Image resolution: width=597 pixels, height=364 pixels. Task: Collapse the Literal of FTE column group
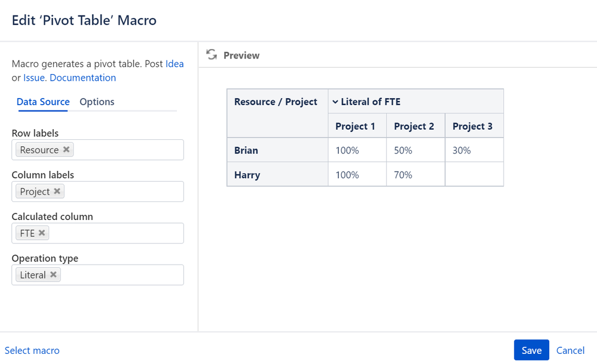click(x=335, y=102)
